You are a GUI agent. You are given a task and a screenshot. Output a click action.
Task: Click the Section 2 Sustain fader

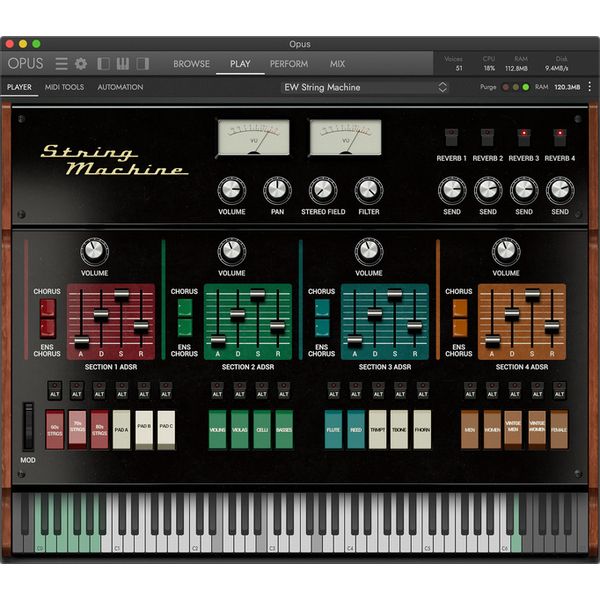(x=258, y=293)
